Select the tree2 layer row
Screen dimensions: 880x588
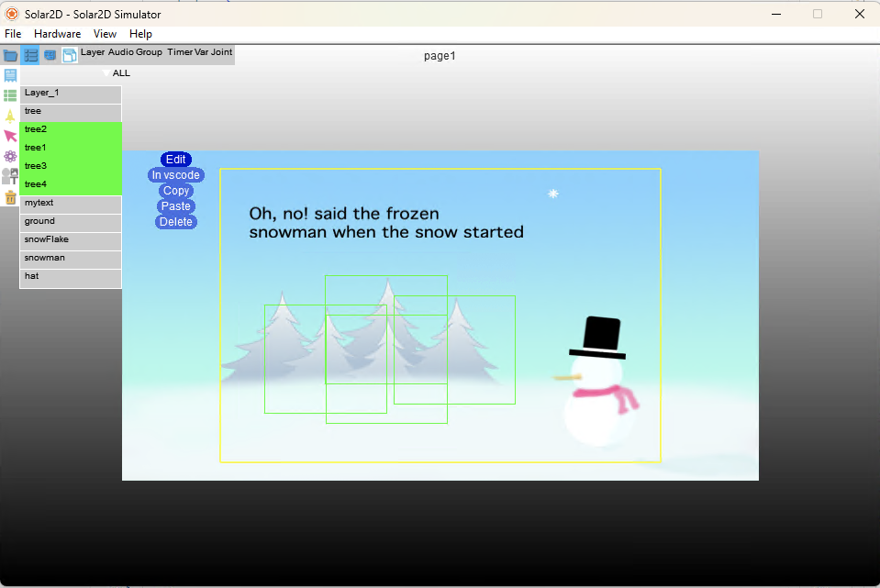(x=71, y=131)
